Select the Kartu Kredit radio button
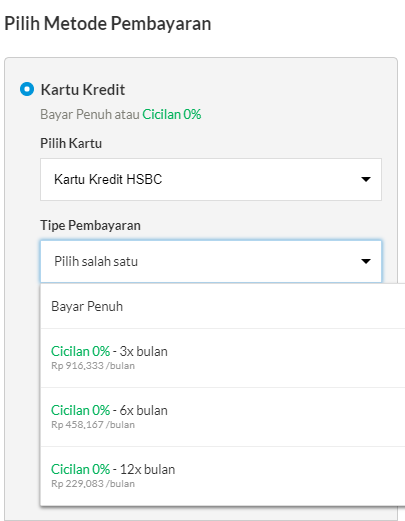 tap(27, 89)
